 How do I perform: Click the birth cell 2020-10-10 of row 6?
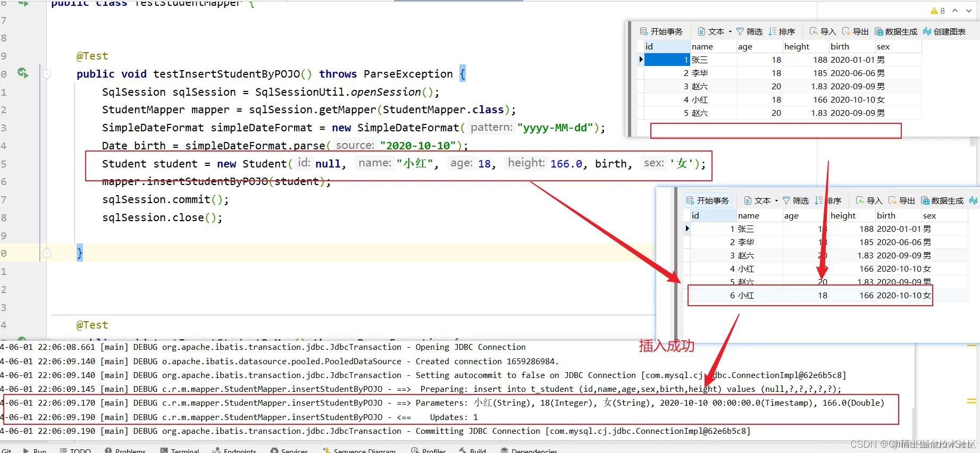[899, 295]
